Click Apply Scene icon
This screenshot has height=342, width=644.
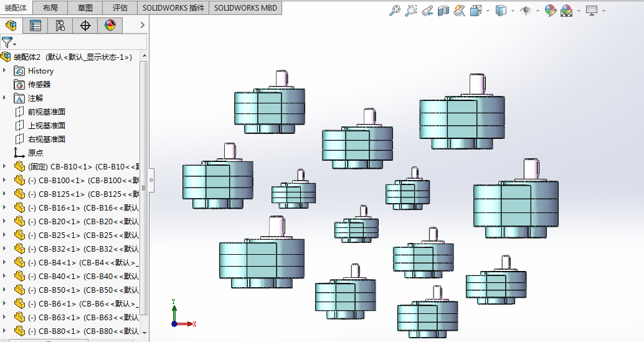pos(566,11)
